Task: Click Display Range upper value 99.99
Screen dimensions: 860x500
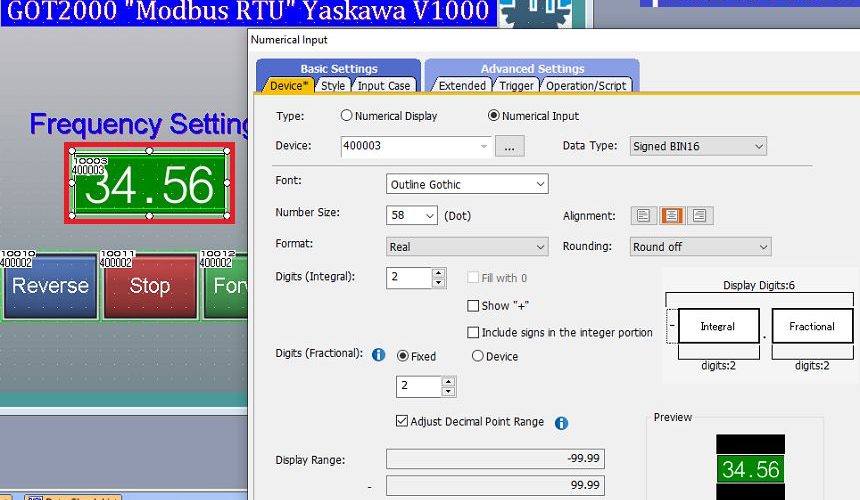Action: (495, 485)
